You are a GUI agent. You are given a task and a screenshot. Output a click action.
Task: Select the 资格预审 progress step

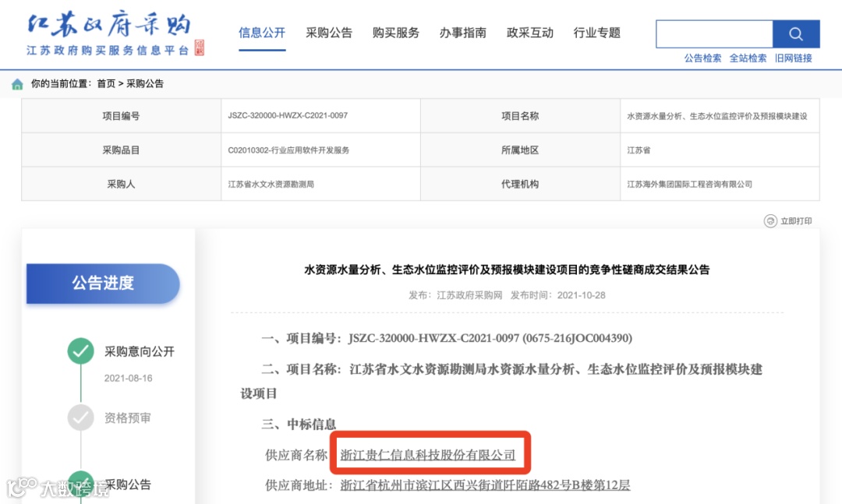[127, 418]
